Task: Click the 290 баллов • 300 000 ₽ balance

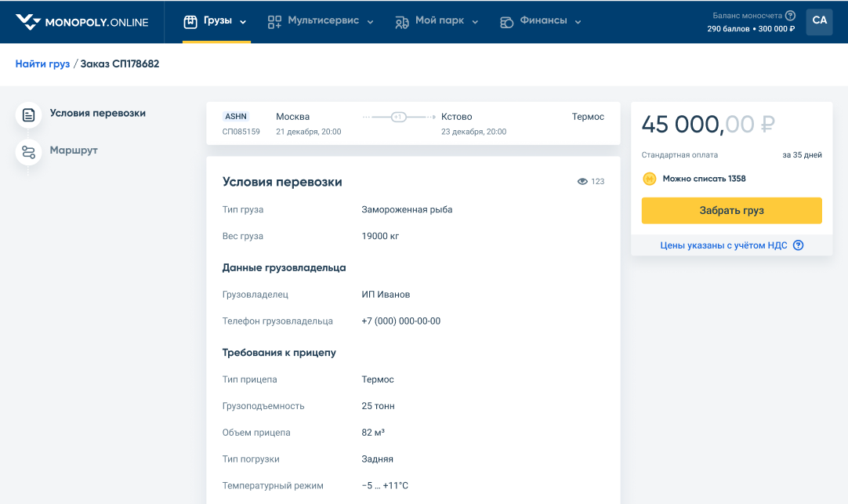Action: click(x=751, y=29)
